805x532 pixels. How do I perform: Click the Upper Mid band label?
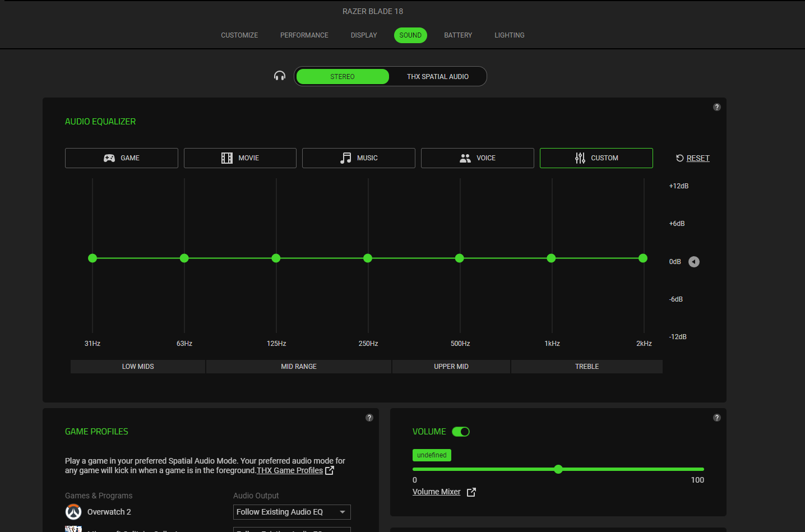point(451,367)
